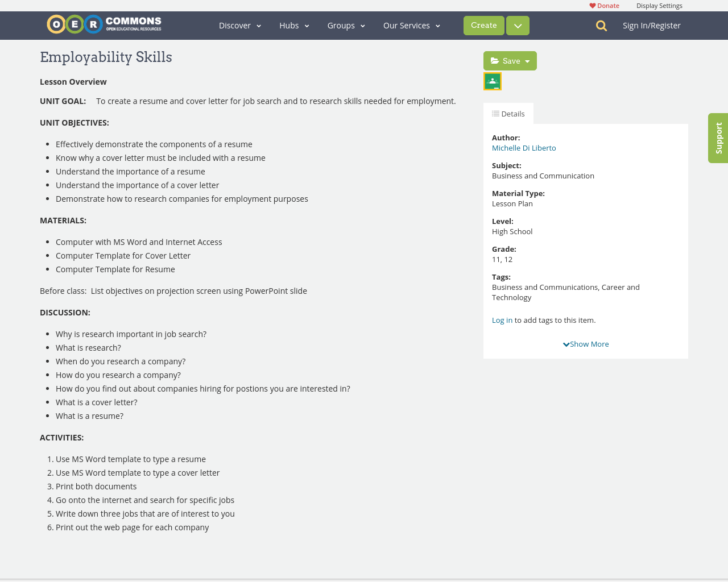Image resolution: width=728 pixels, height=582 pixels.
Task: Open Display Settings
Action: (659, 5)
